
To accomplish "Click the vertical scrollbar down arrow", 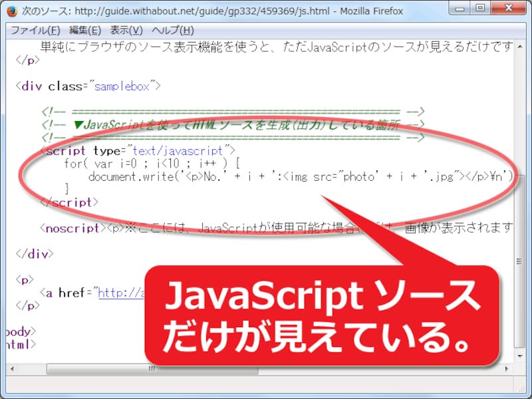I will [x=521, y=356].
